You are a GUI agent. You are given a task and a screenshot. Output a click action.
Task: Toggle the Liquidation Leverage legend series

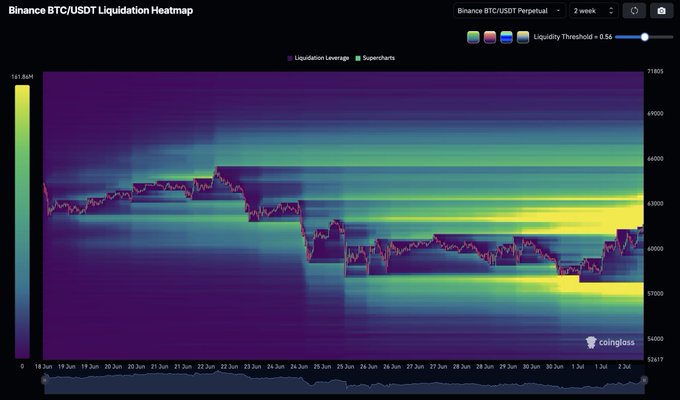pos(318,58)
